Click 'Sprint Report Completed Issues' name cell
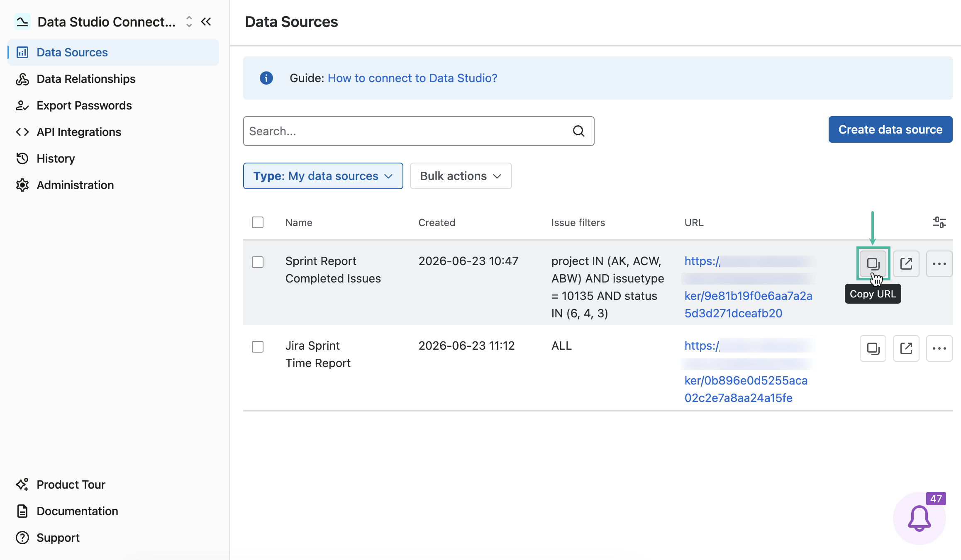Viewport: 961px width, 560px height. [x=333, y=270]
